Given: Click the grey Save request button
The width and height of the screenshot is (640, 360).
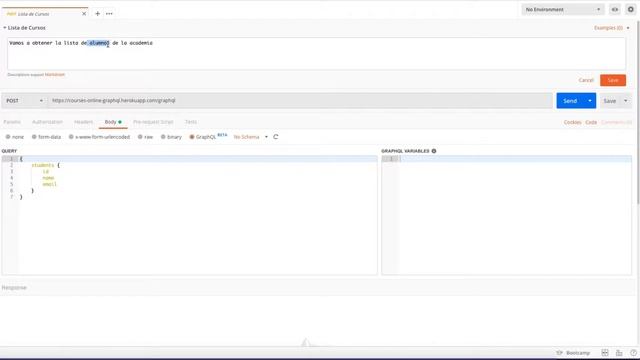Looking at the screenshot, I should click(x=609, y=101).
